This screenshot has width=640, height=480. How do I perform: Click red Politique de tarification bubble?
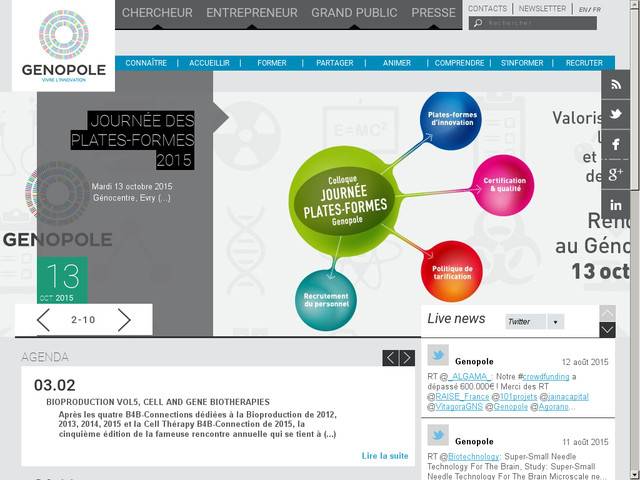[452, 272]
